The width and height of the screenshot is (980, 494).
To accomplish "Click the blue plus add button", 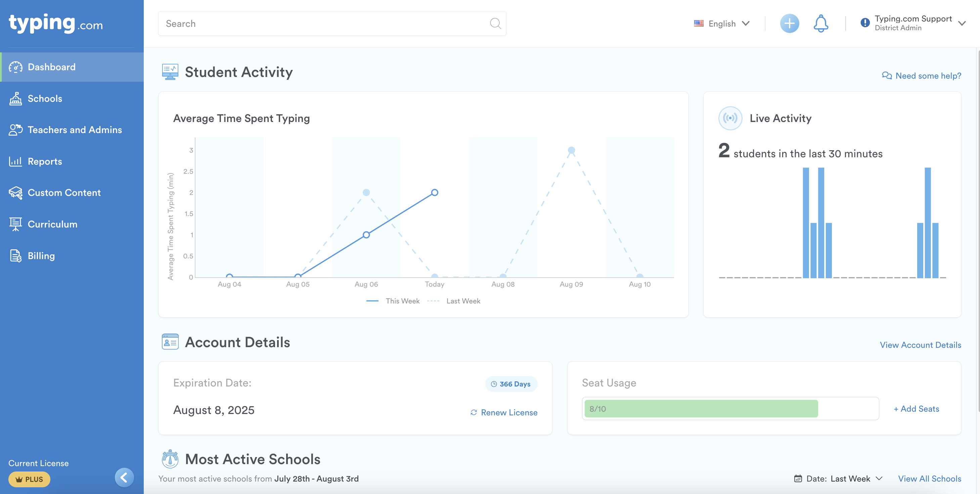I will 789,24.
